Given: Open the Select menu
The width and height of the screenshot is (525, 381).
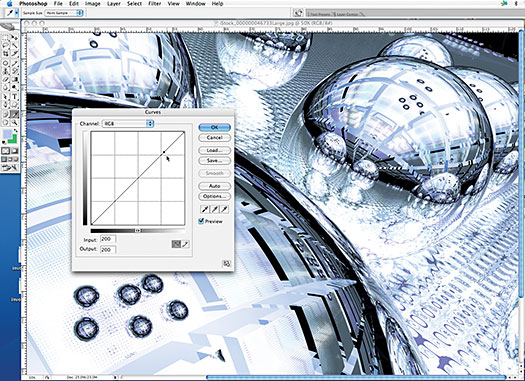Looking at the screenshot, I should [x=134, y=4].
